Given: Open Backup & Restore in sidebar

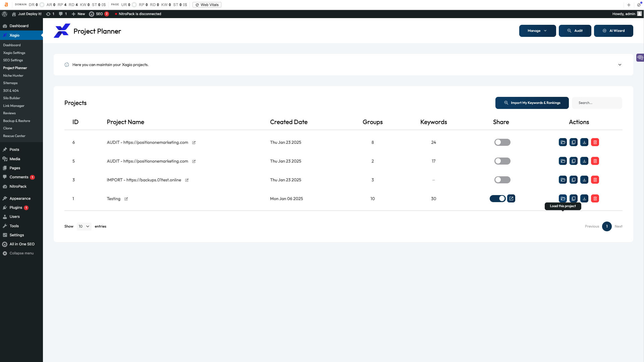Looking at the screenshot, I should 16,121.
